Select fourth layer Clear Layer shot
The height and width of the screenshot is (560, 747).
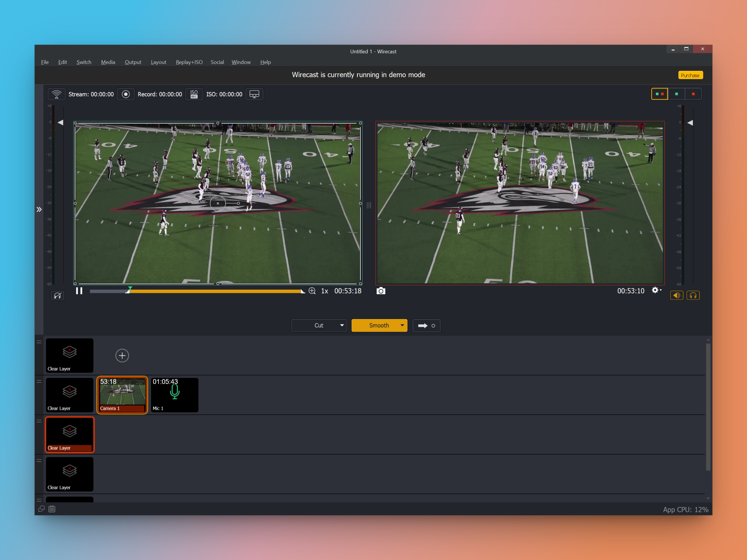pyautogui.click(x=70, y=474)
